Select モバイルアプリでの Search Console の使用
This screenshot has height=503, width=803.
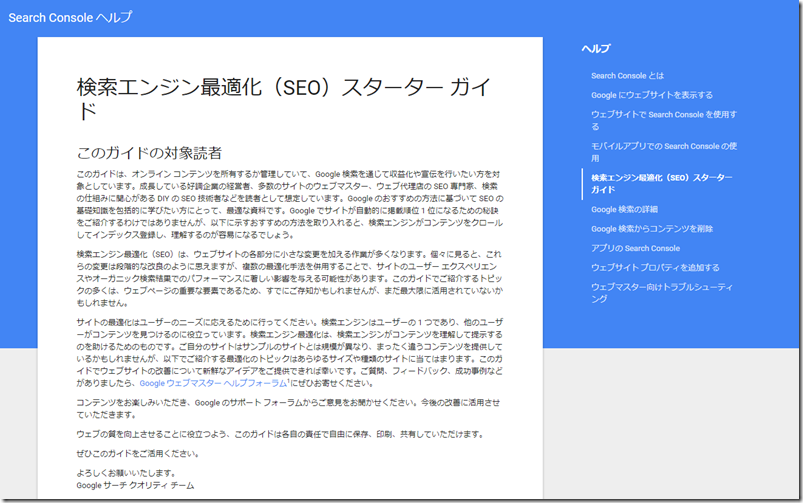(x=664, y=146)
